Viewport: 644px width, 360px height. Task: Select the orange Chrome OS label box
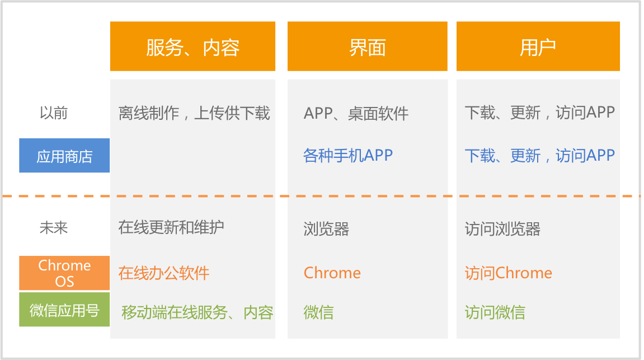[64, 273]
